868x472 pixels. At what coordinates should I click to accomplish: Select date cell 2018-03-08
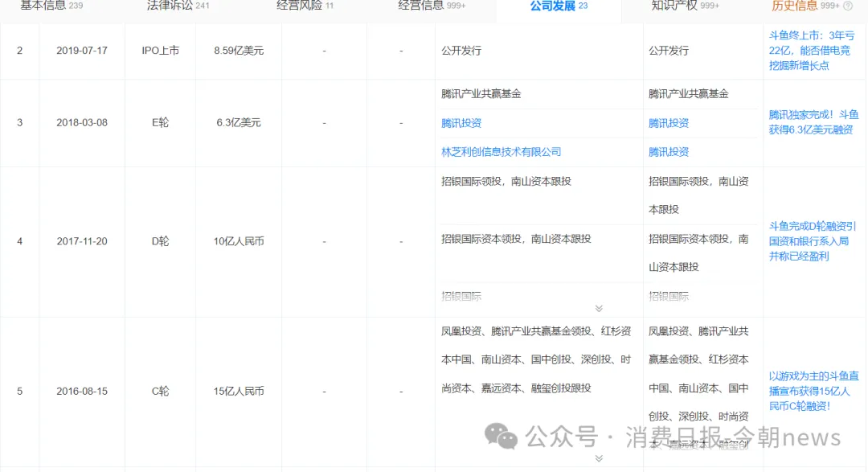pos(82,122)
